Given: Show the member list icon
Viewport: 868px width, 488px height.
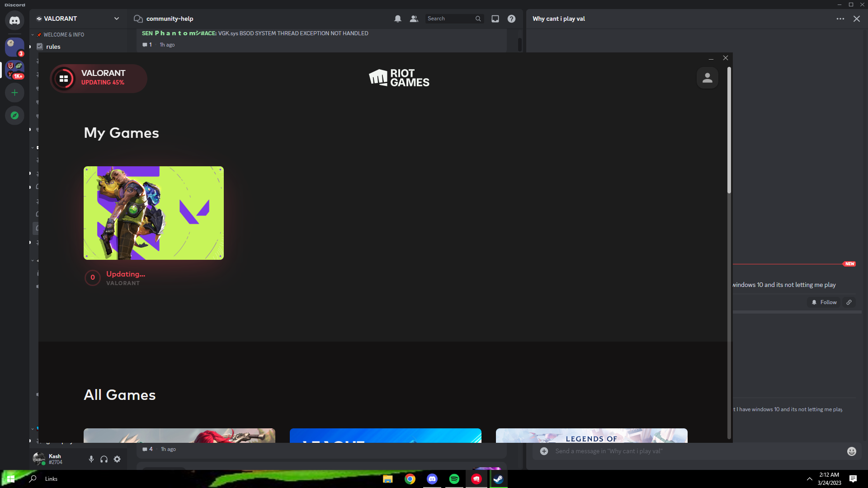Looking at the screenshot, I should [x=414, y=19].
